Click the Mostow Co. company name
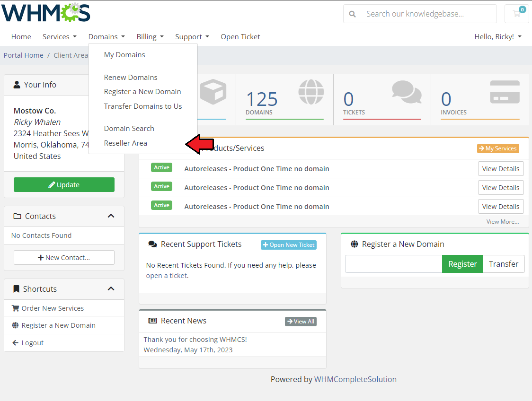This screenshot has width=532, height=401. [35, 111]
